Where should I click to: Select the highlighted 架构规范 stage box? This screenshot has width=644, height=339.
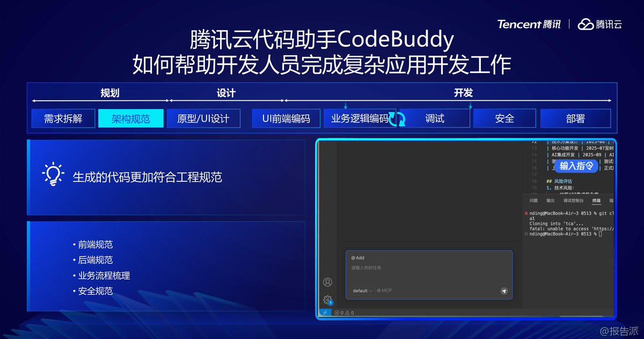130,119
